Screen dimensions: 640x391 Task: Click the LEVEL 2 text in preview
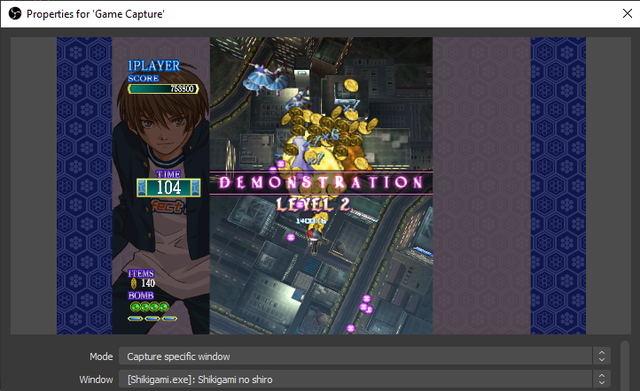(x=313, y=204)
